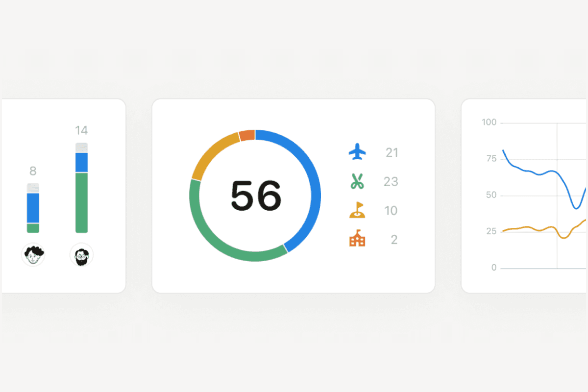This screenshot has height=392, width=588.
Task: Click the blue airplane icon
Action: tap(357, 152)
